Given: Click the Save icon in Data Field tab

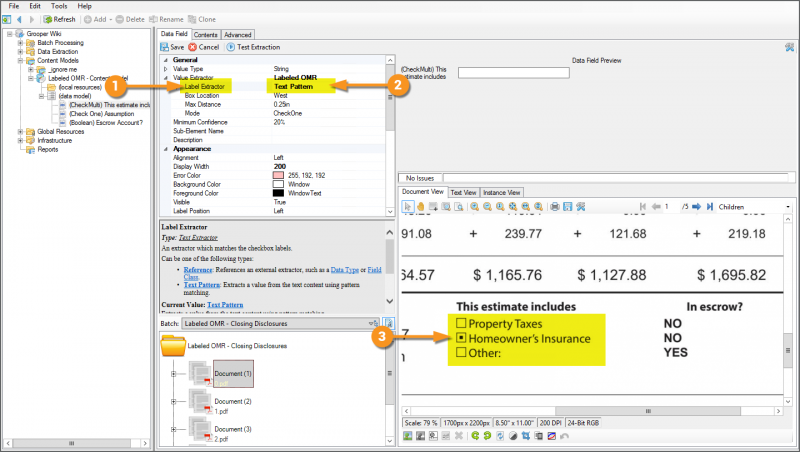Looking at the screenshot, I should (x=171, y=47).
